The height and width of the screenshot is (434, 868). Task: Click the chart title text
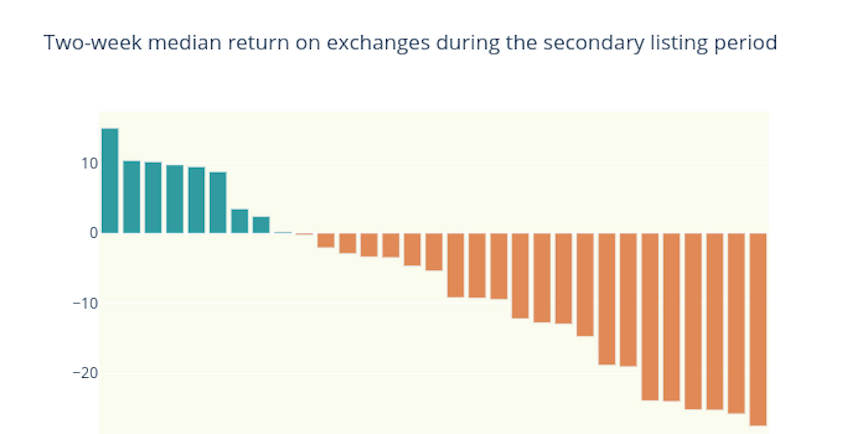[410, 43]
